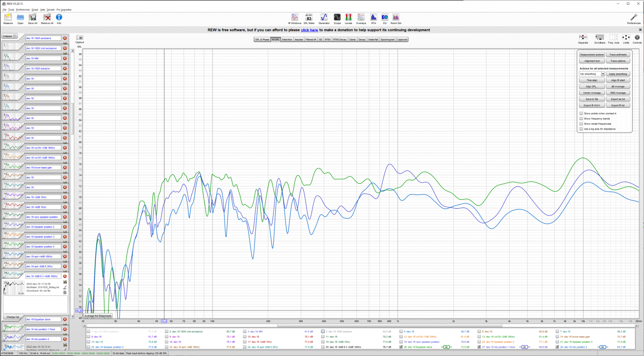Click the Freq. Axis icon
This screenshot has height=356, width=644.
tap(614, 37)
